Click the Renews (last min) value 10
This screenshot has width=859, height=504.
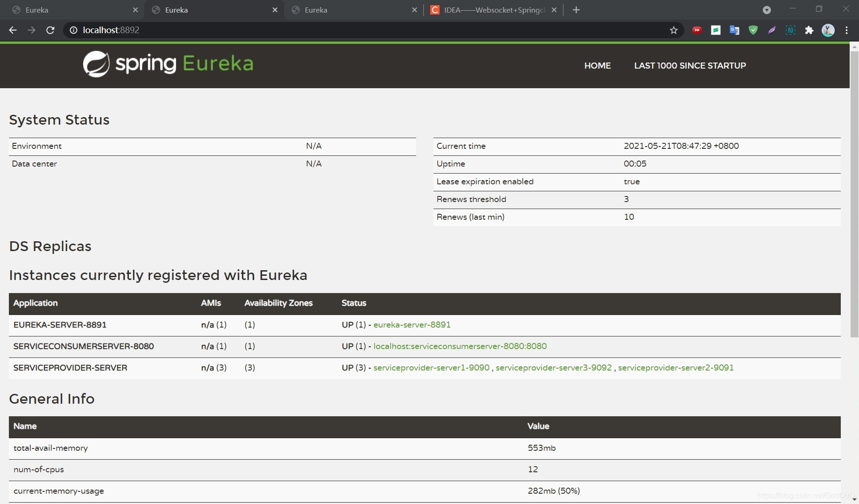pyautogui.click(x=629, y=217)
